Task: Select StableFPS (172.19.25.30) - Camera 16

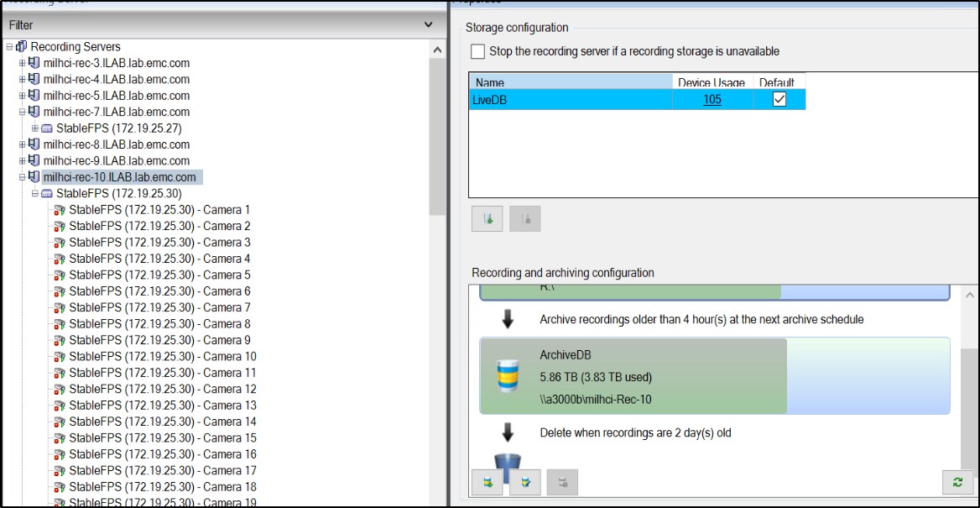Action: [163, 453]
